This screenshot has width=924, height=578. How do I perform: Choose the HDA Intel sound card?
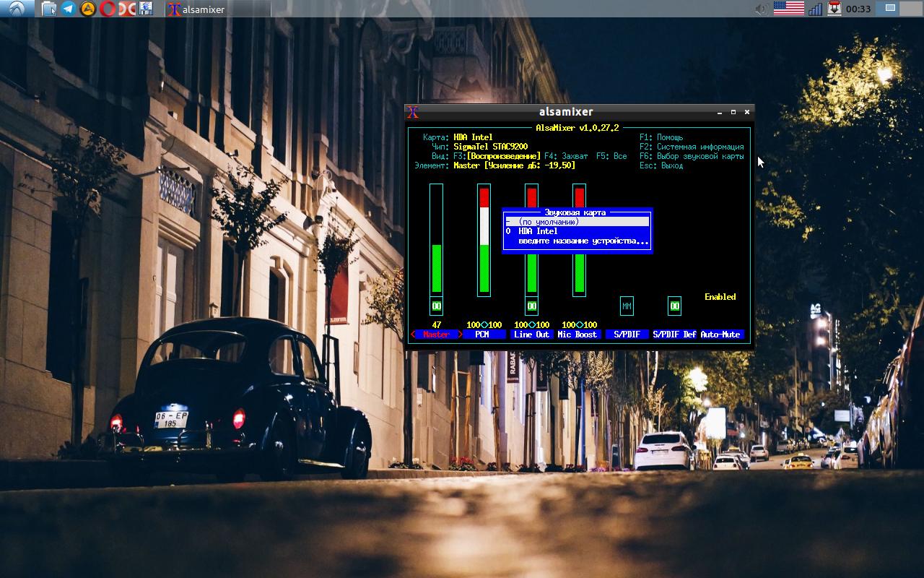coord(577,231)
